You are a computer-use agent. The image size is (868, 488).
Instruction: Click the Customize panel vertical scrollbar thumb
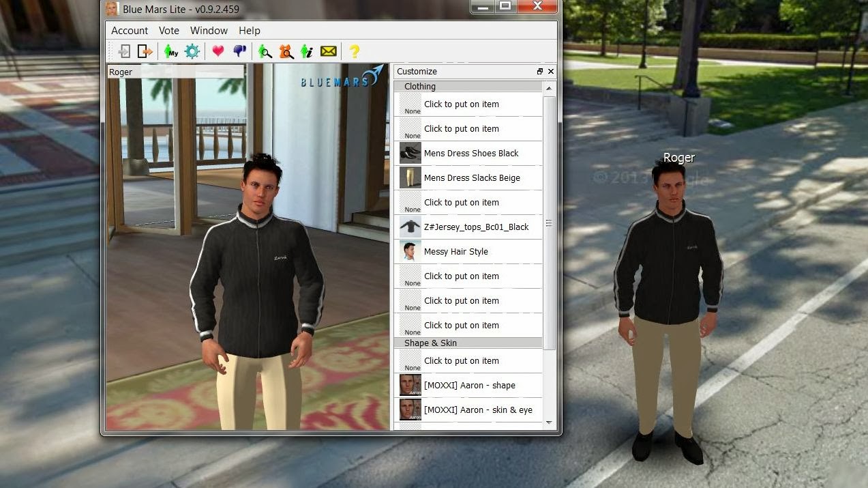550,223
